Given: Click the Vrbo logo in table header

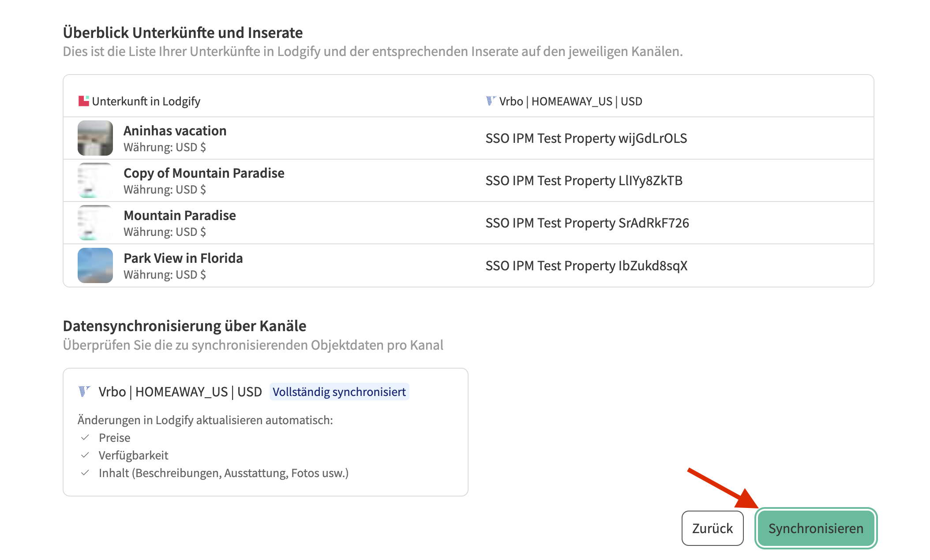Looking at the screenshot, I should (x=491, y=101).
